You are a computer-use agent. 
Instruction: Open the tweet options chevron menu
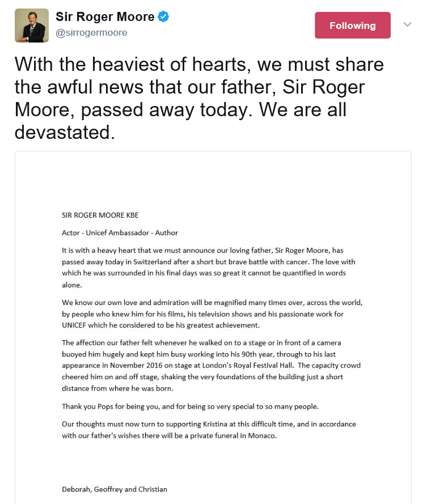[x=407, y=25]
